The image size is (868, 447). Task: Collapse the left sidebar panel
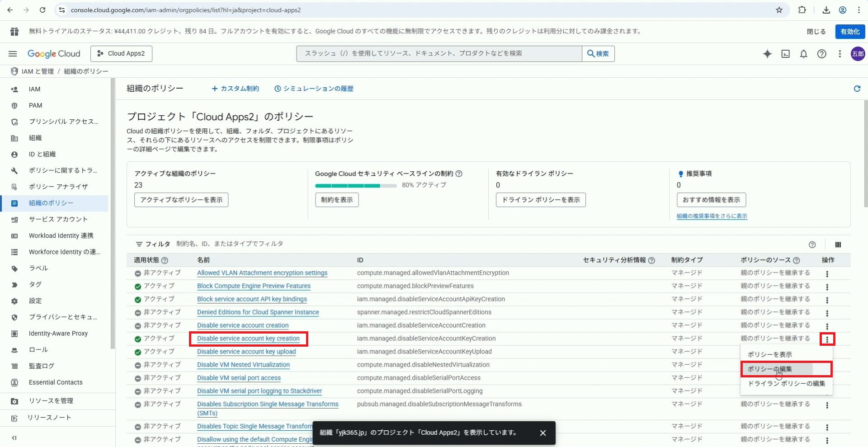coord(14,438)
